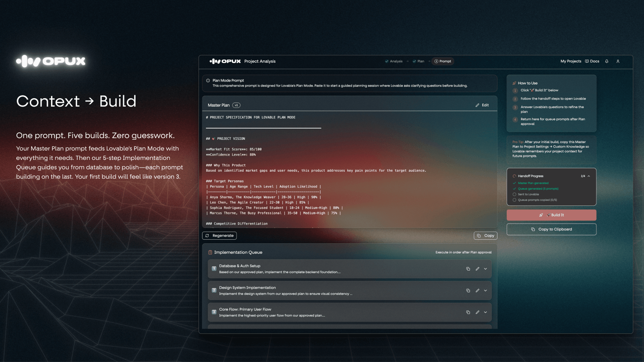Expand the Database & Auth Setup item
644x362 pixels.
[485, 269]
